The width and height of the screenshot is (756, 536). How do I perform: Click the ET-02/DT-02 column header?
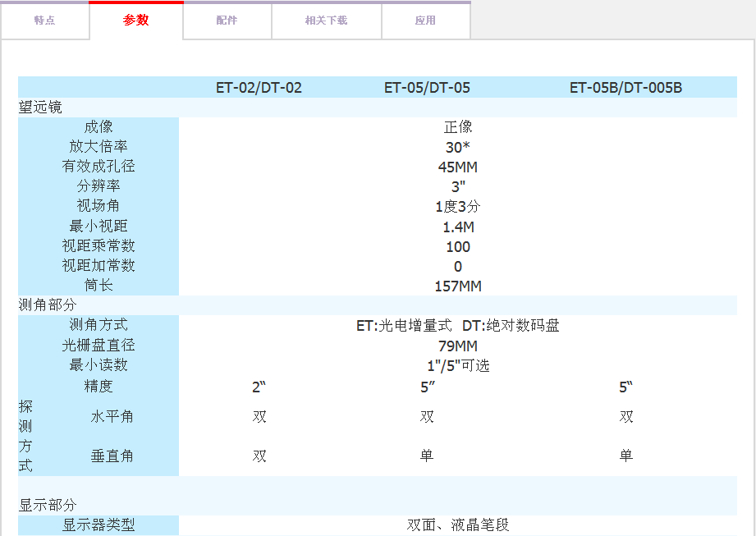tap(259, 88)
